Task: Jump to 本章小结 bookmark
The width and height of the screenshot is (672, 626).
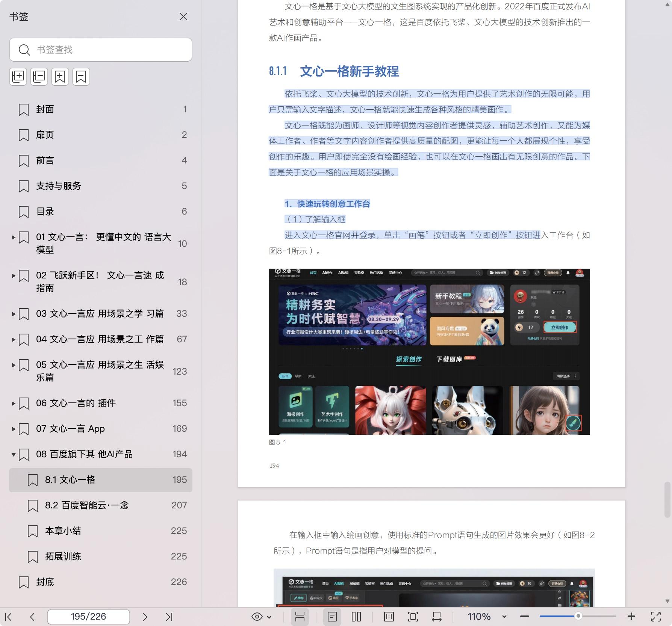Action: (x=101, y=531)
